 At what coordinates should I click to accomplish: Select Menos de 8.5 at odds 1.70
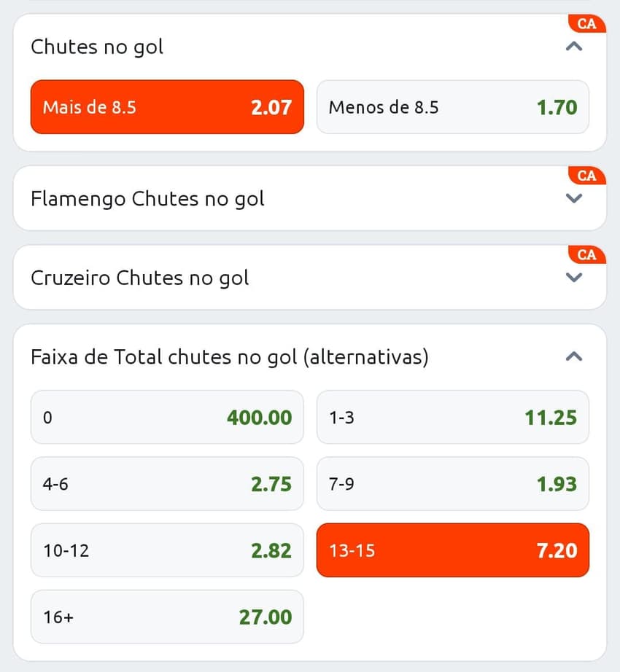click(453, 107)
